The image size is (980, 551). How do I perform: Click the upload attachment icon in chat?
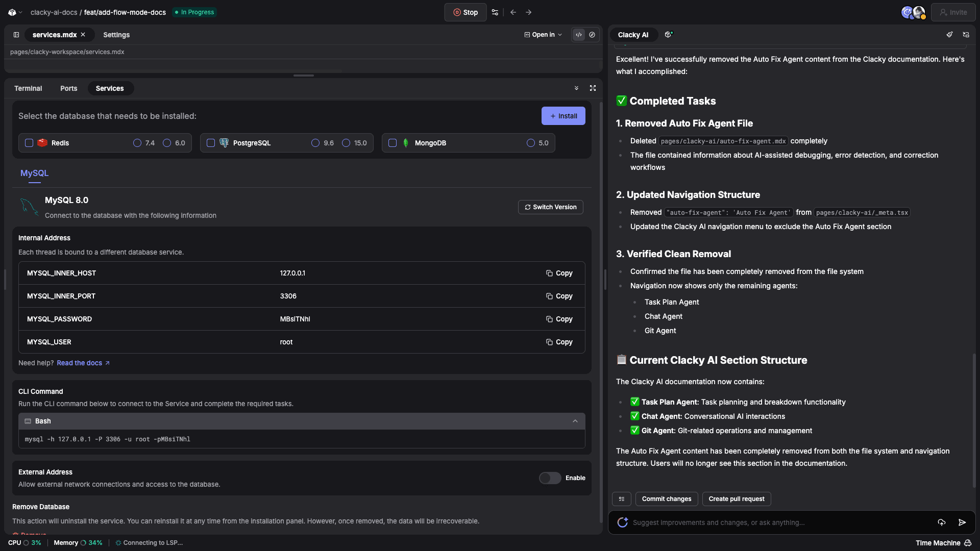pos(942,522)
